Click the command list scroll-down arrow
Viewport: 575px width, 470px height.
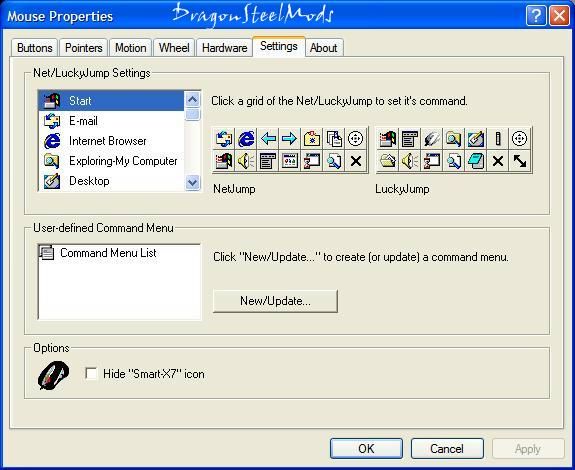193,182
